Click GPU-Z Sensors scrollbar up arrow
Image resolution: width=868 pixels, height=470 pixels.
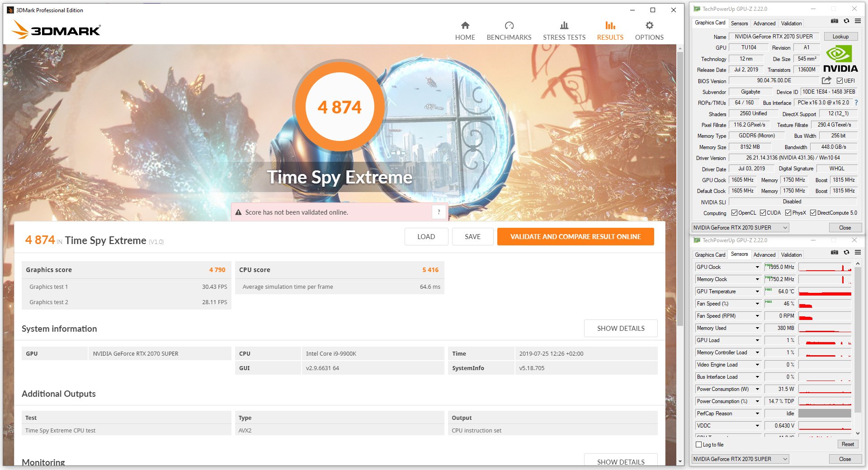[858, 264]
